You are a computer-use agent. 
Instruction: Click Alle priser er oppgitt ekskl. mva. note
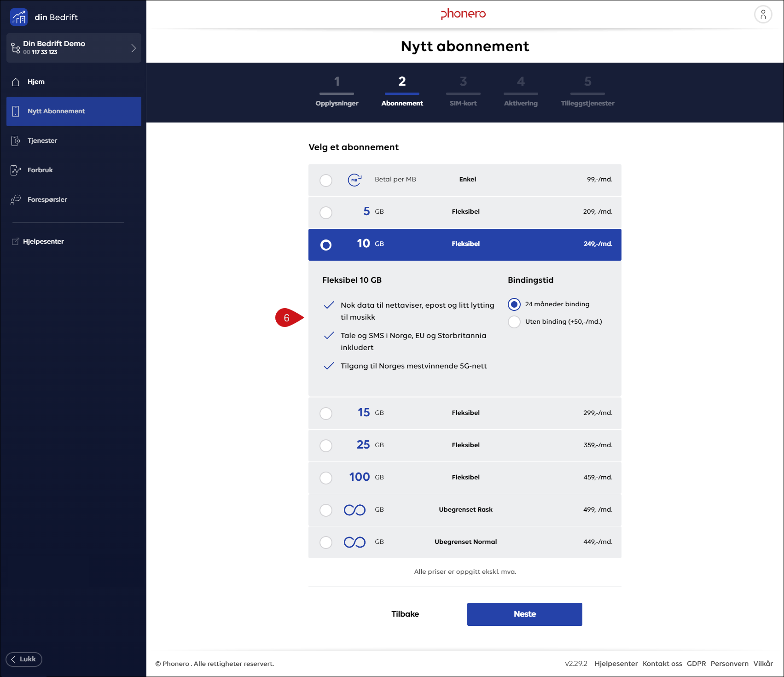[465, 572]
